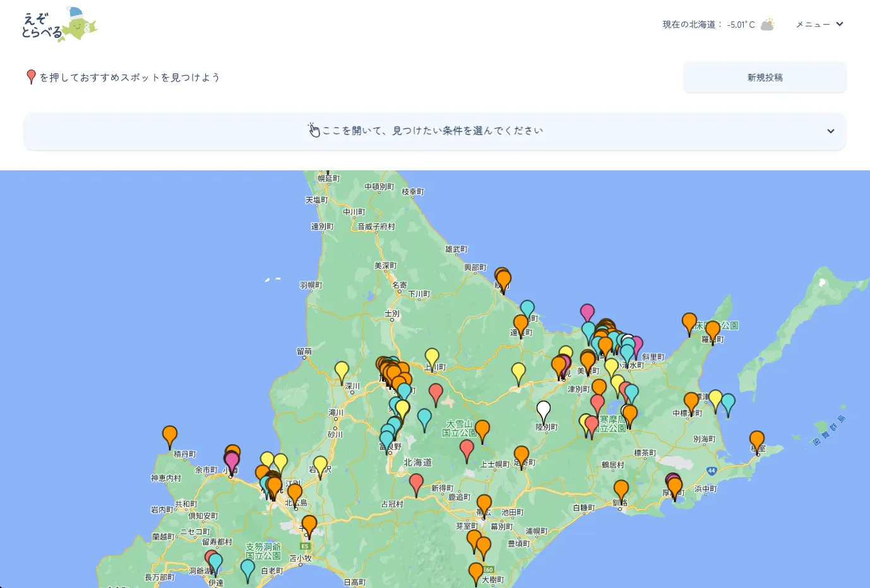Screen dimensions: 870x588
Task: Open the cyan pin near 白老町
Action: point(248,568)
